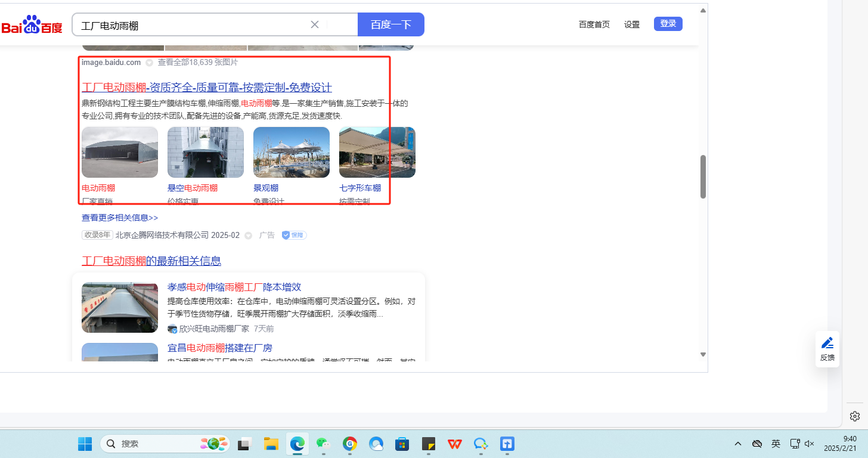Expand the dropdown after 北京企腾网络技术有限公司 2025-02
This screenshot has height=458, width=868.
248,236
